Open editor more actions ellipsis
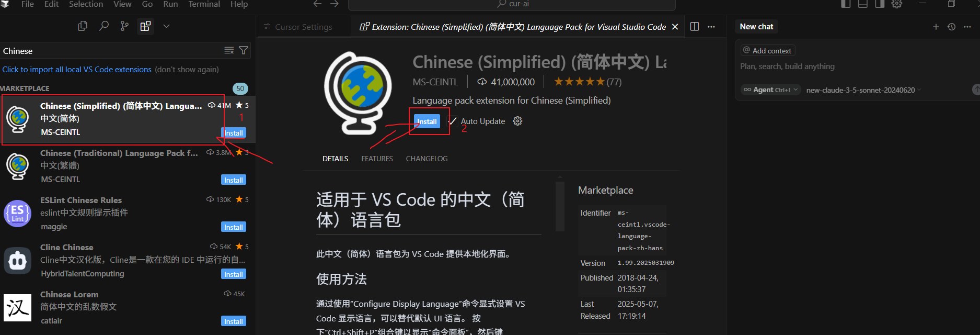Image resolution: width=980 pixels, height=335 pixels. pos(711,27)
